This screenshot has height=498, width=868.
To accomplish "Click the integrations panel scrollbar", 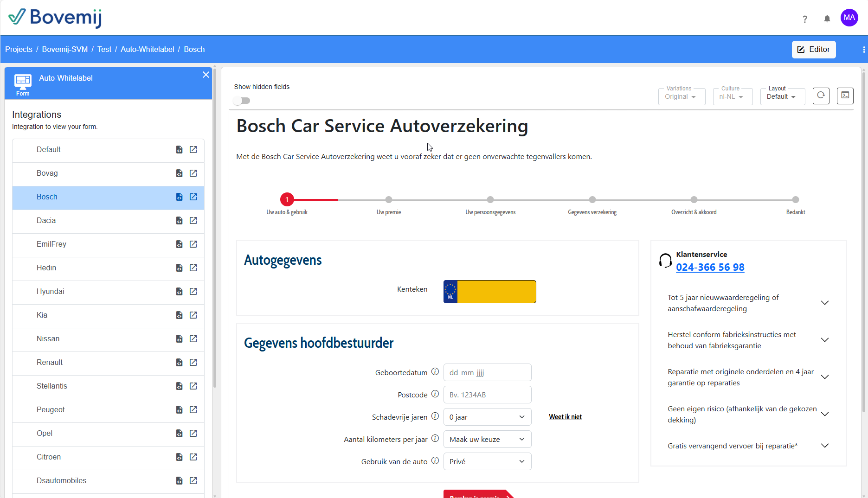I will point(214,227).
